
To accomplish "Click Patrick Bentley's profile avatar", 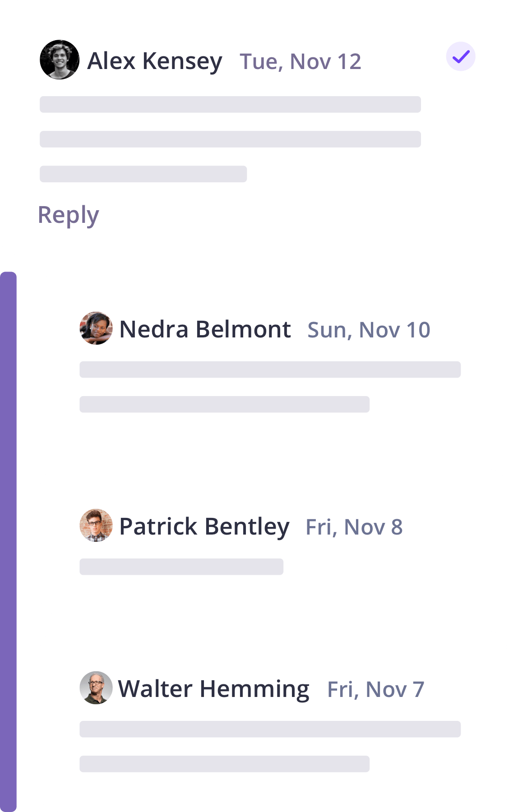I will point(96,526).
